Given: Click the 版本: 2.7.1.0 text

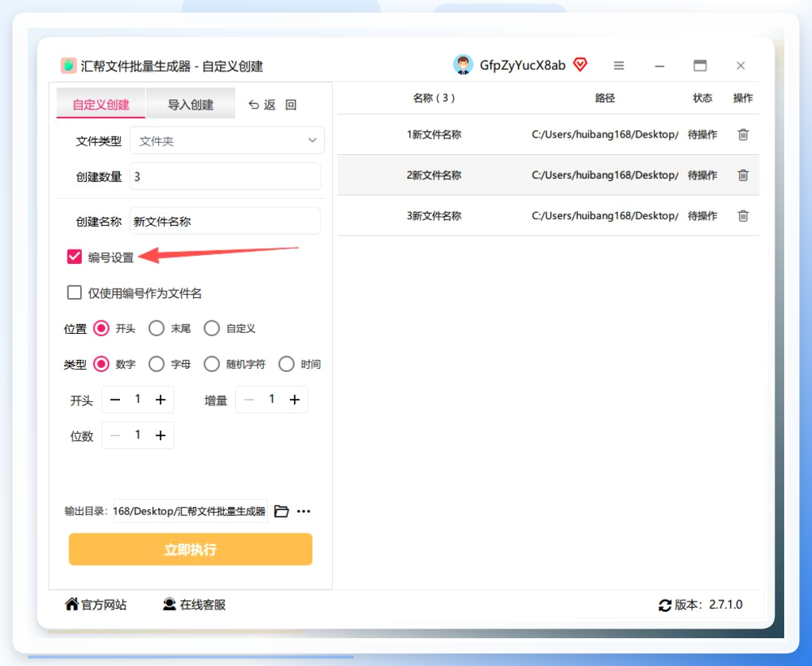Looking at the screenshot, I should click(709, 604).
